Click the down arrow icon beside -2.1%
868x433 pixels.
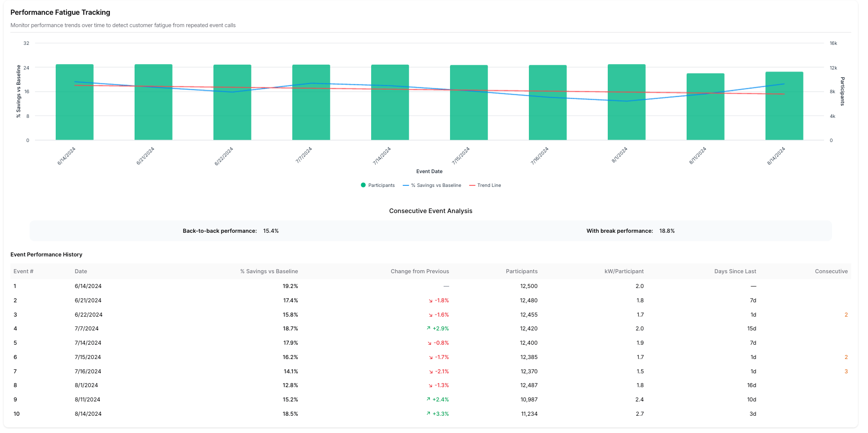(x=431, y=372)
